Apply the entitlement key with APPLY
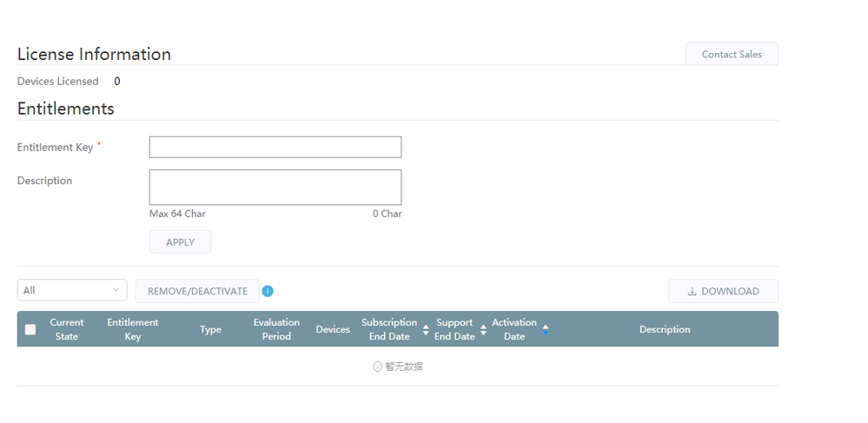Viewport: 868px width, 423px height. [180, 242]
